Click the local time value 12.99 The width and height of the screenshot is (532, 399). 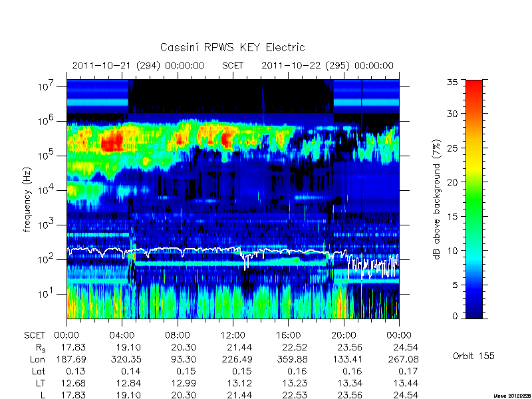[184, 384]
